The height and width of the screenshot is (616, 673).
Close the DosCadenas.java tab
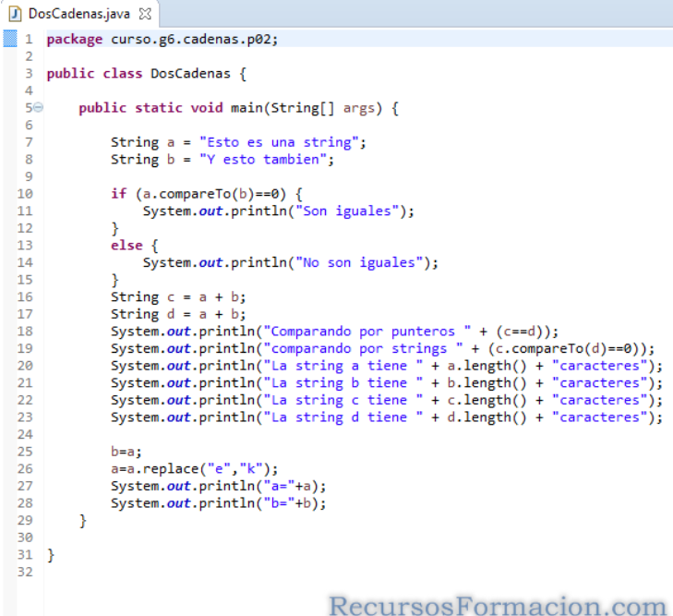pos(145,14)
